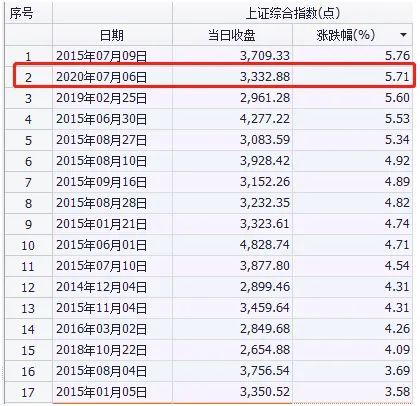Click closing value 3,928.42

click(x=265, y=161)
